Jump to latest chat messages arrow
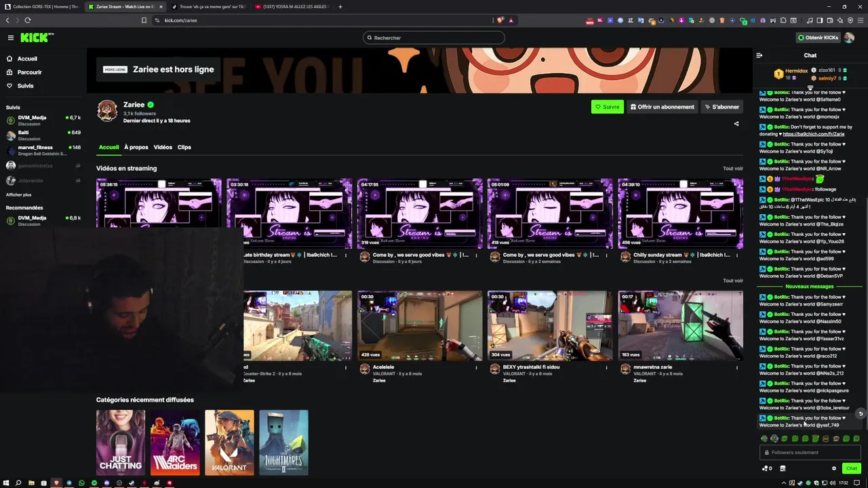Image resolution: width=868 pixels, height=488 pixels. coord(861,414)
